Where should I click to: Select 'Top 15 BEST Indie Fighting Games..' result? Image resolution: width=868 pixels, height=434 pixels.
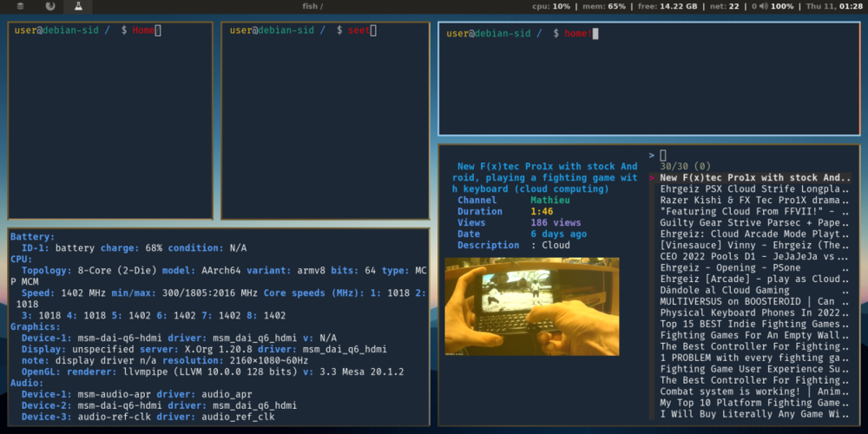pyautogui.click(x=754, y=324)
